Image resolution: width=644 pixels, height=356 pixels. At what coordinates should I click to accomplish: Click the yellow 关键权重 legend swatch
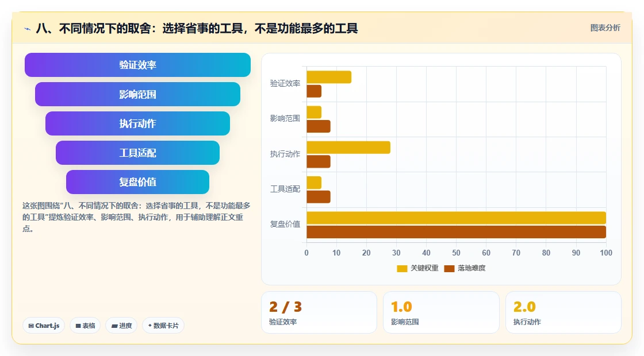(402, 269)
